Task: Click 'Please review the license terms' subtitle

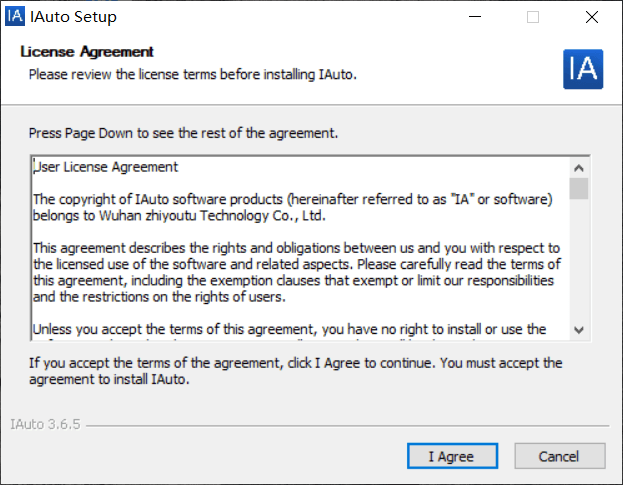Action: (192, 74)
